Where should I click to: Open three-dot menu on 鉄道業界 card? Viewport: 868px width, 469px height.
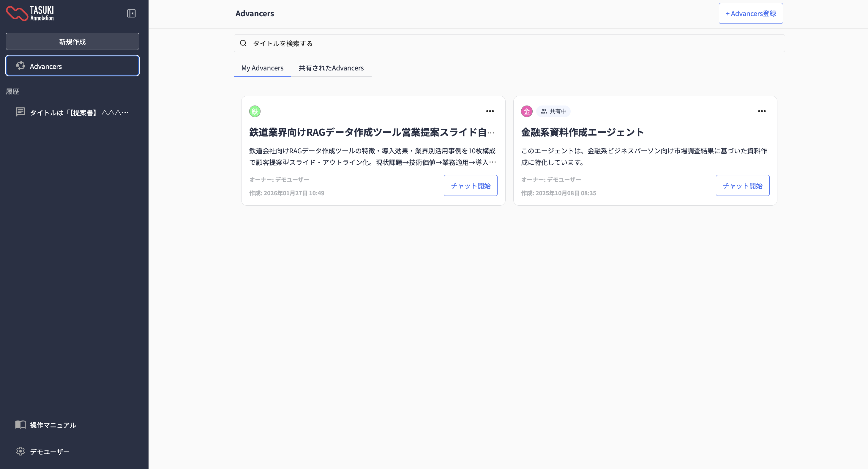tap(490, 111)
